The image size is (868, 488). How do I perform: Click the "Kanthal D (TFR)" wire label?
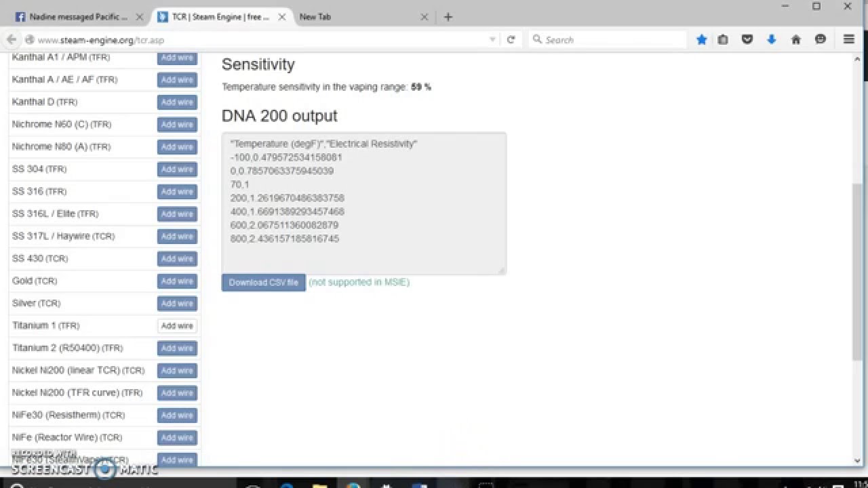[x=45, y=102]
